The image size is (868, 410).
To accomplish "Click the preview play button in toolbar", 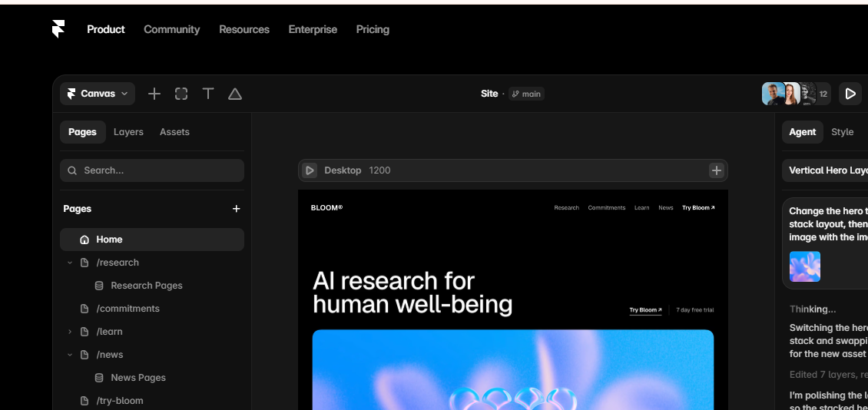I will pyautogui.click(x=850, y=94).
